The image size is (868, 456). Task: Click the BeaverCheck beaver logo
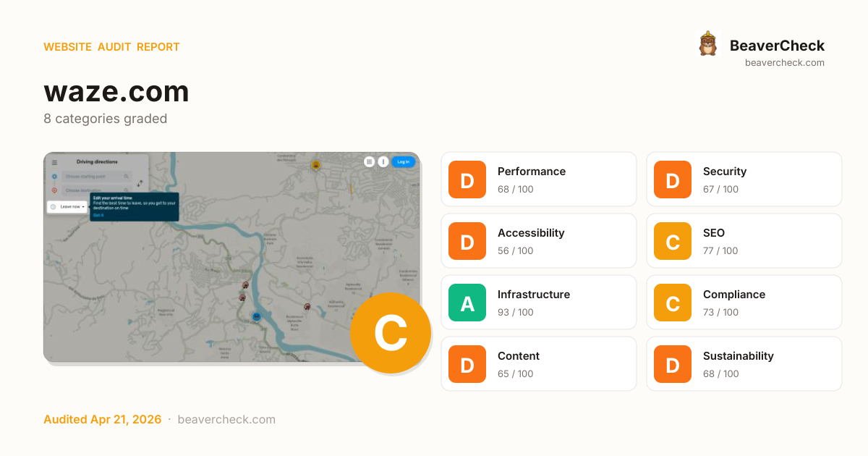tap(707, 44)
